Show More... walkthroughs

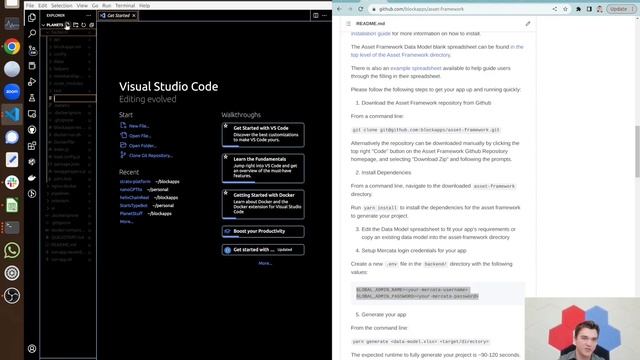265,263
